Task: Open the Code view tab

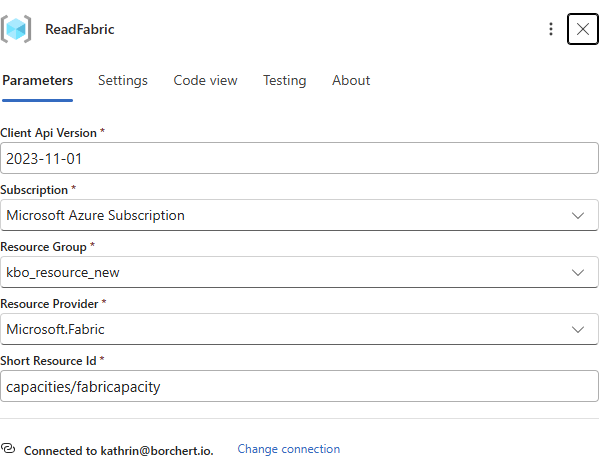Action: [205, 81]
